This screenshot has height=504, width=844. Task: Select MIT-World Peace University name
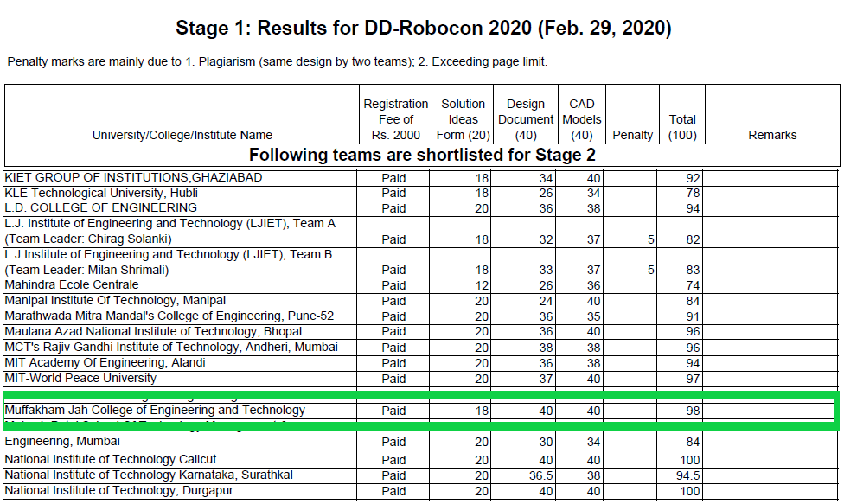80,378
